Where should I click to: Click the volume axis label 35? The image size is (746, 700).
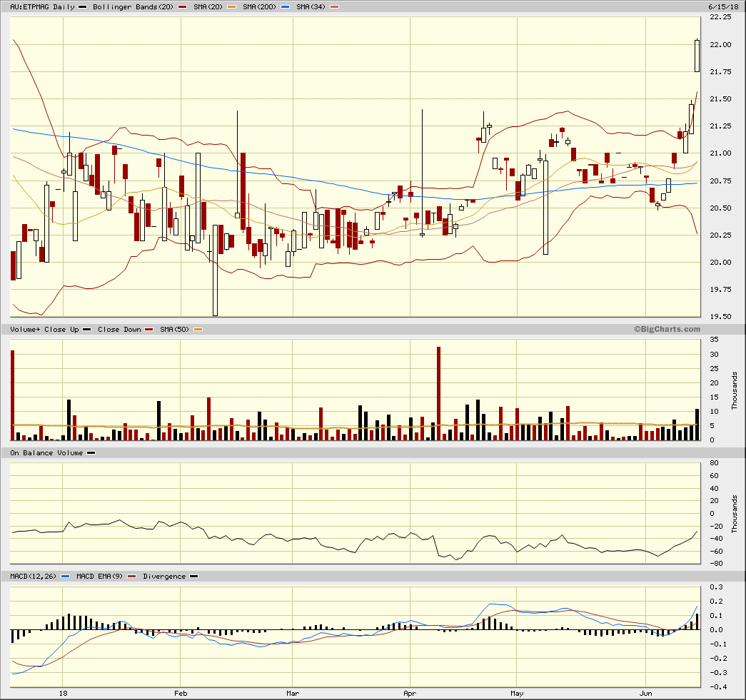point(714,340)
